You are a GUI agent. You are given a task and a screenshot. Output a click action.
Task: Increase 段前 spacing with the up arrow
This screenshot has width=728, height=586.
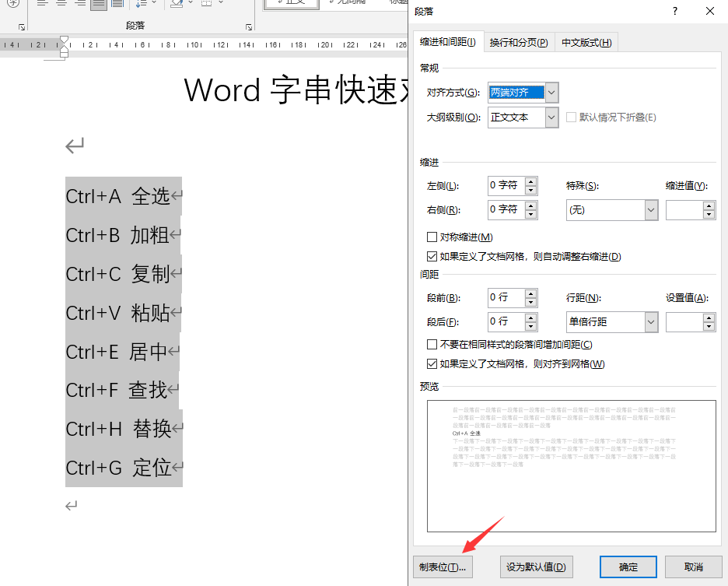pos(530,293)
